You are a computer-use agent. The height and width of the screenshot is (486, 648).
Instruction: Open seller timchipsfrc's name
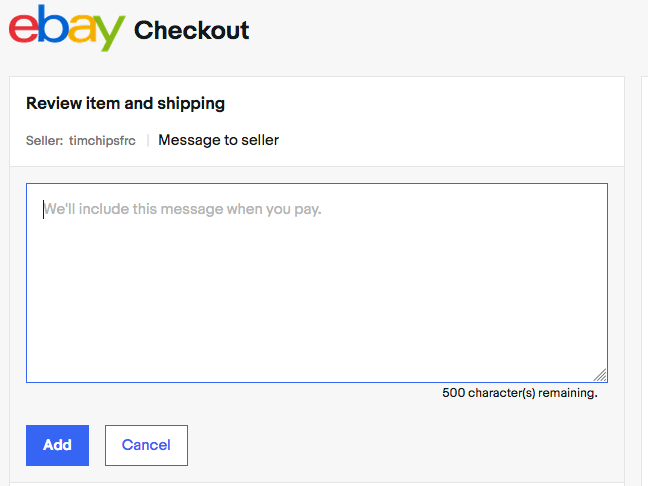[x=102, y=141]
